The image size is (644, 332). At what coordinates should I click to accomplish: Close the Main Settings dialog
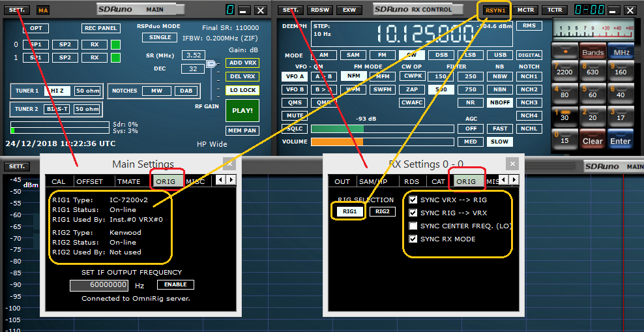tap(229, 164)
